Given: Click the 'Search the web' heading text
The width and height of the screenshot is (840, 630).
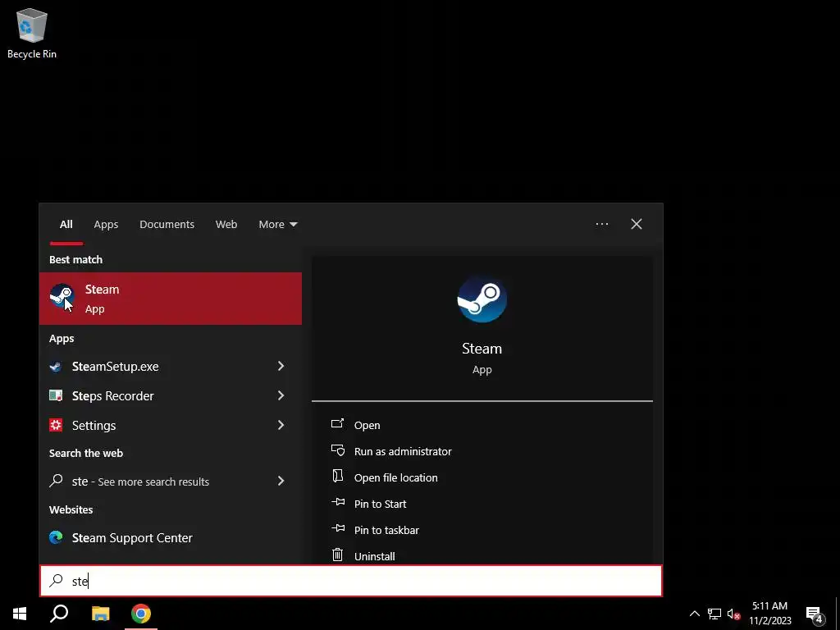Looking at the screenshot, I should tap(85, 453).
